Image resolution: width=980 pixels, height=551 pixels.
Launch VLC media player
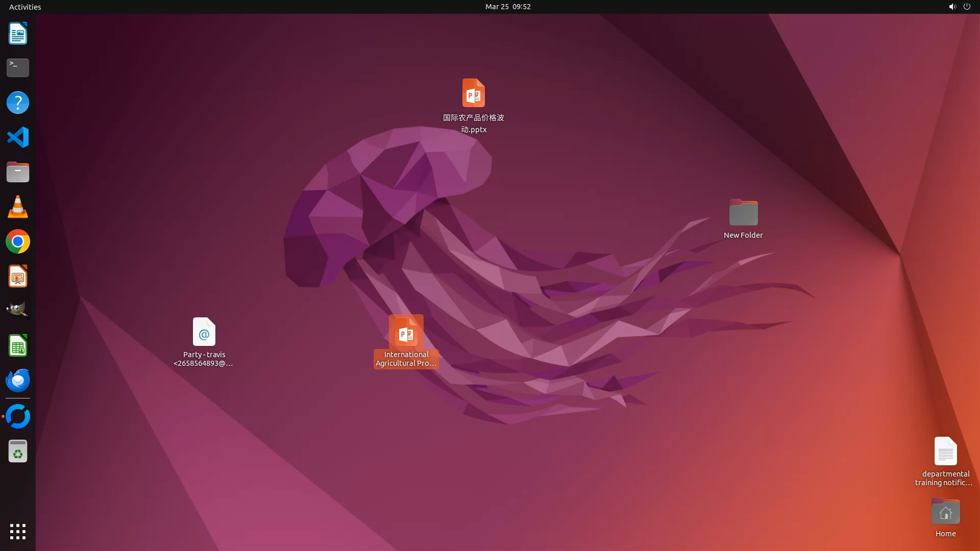tap(18, 207)
